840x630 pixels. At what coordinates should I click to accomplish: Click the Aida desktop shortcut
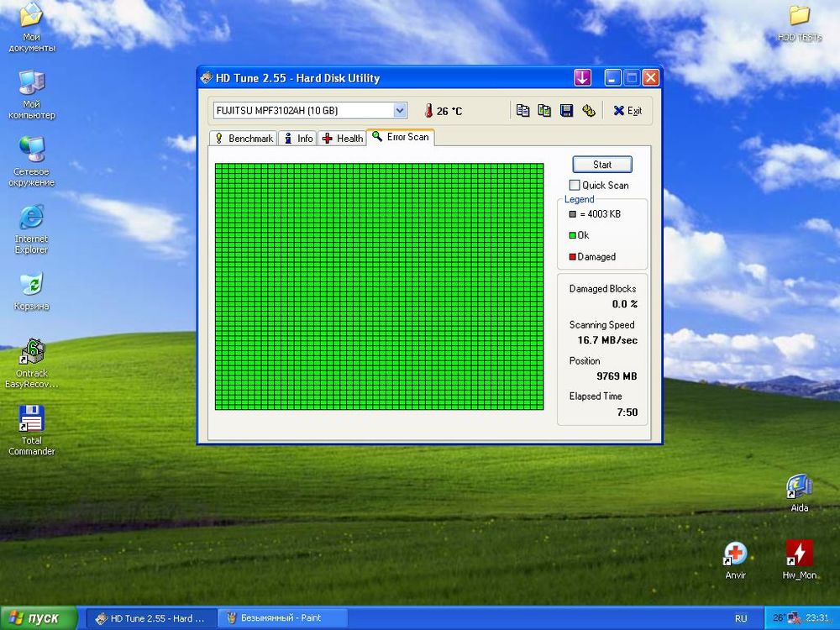point(799,486)
